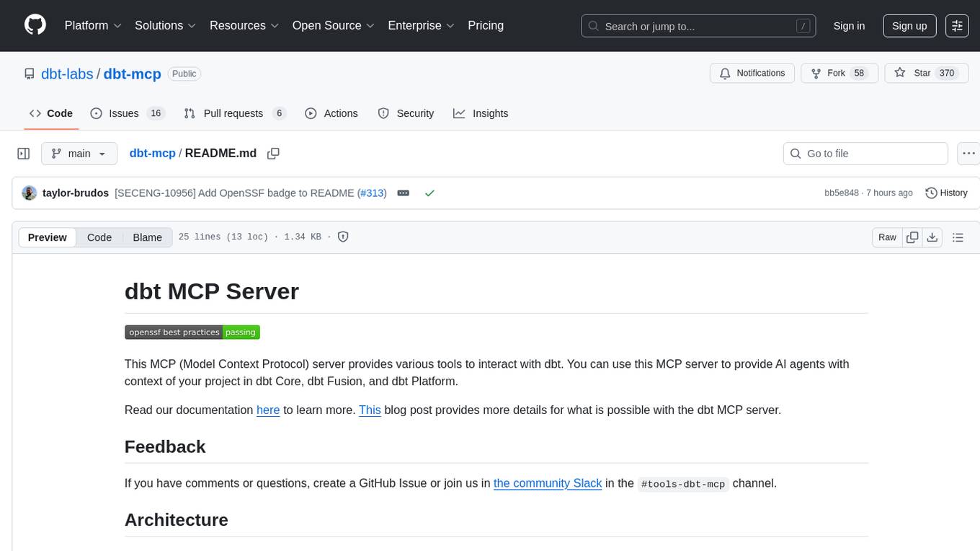
Task: Open the documentation 'here' link
Action: (268, 410)
